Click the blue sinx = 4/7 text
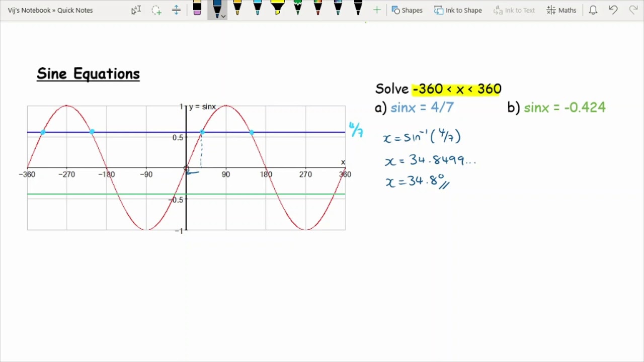 click(422, 108)
